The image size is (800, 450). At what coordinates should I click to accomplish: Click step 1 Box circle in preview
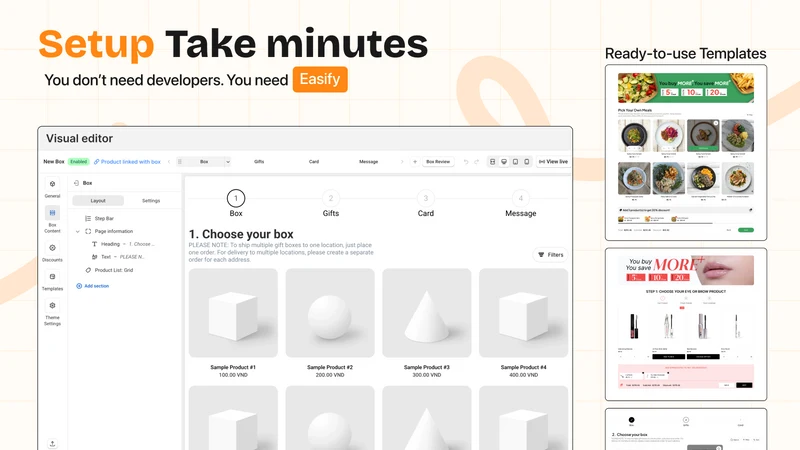pyautogui.click(x=236, y=198)
